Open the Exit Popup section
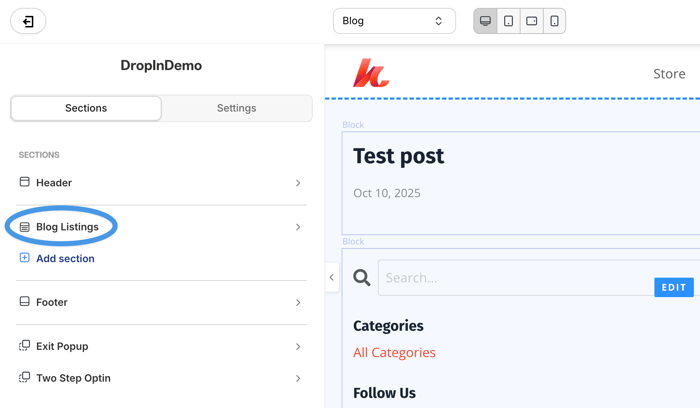Viewport: 700px width, 408px height. (161, 346)
